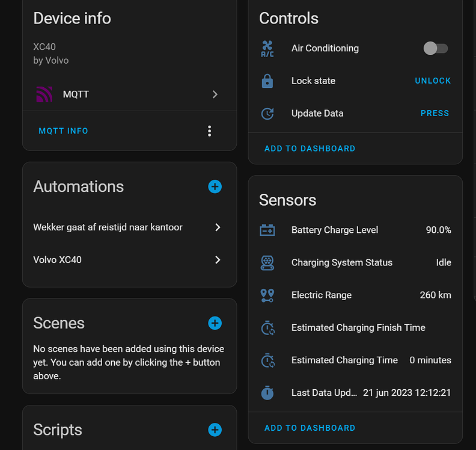Click the Lock state padlock icon
Screen dimensions: 476x450
tap(267, 81)
